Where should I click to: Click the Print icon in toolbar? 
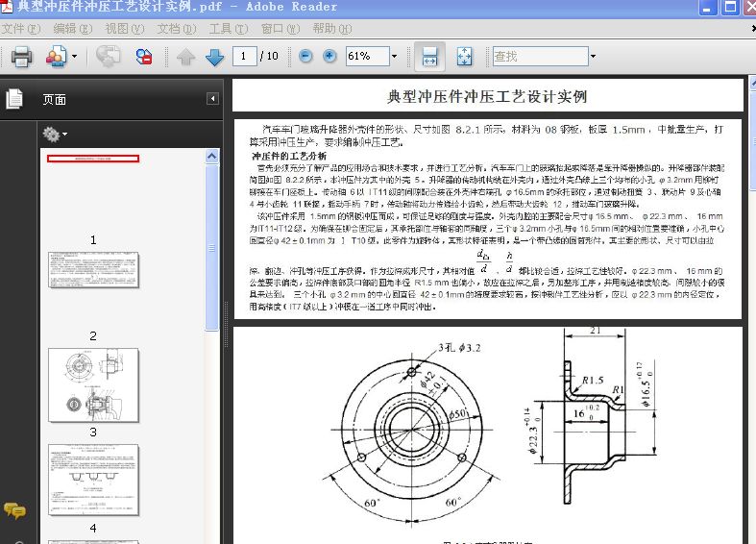point(21,57)
